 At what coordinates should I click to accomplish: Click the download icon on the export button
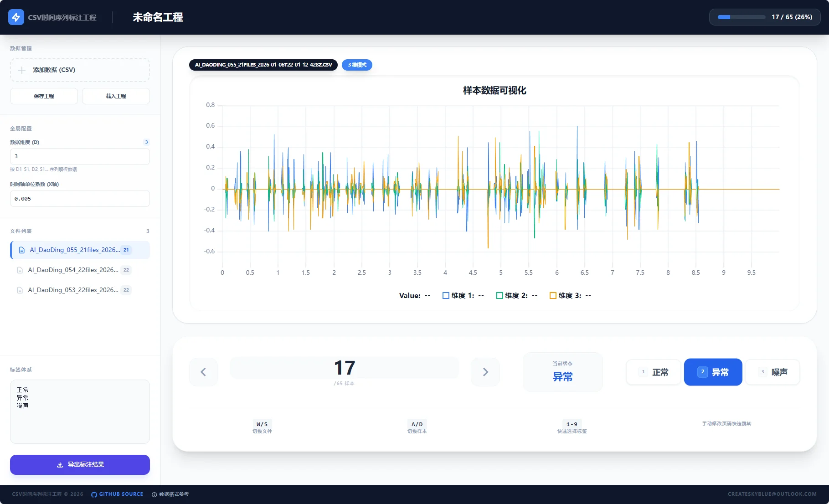pos(60,465)
